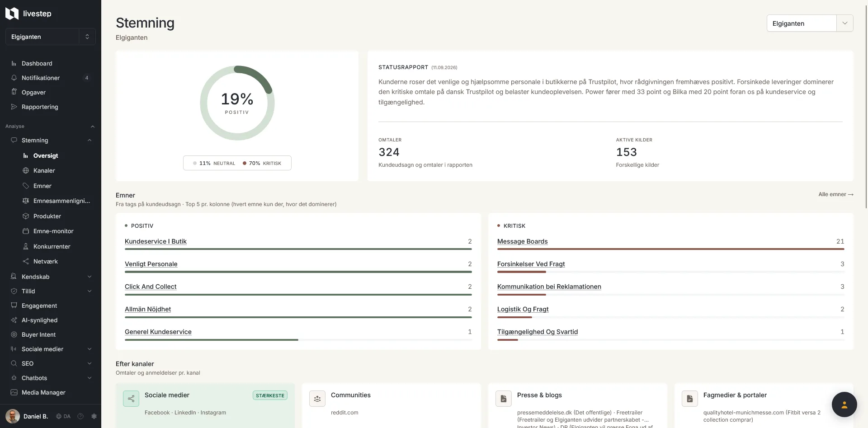Click the Emner tag icon
The width and height of the screenshot is (868, 428).
[x=26, y=186]
